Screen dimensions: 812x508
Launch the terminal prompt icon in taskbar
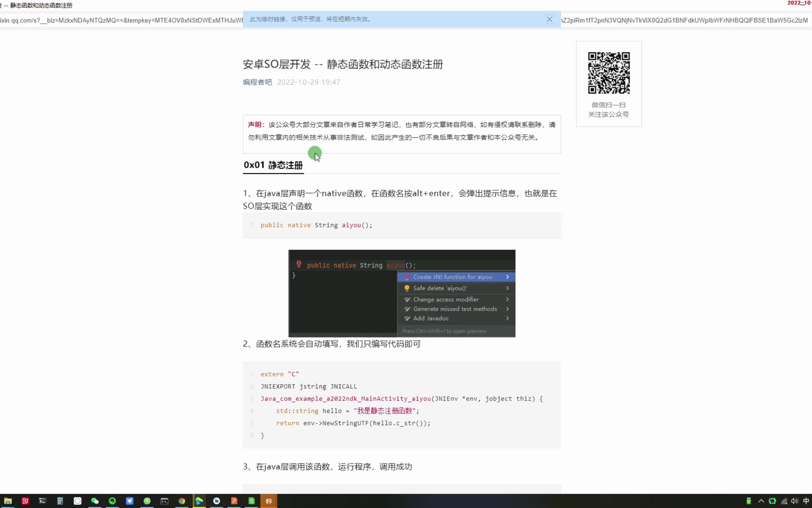pyautogui.click(x=43, y=501)
